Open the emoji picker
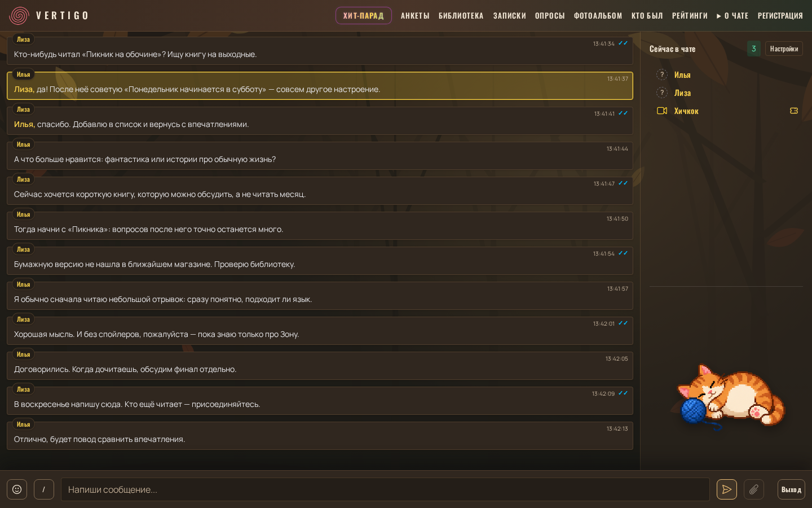Image resolution: width=812 pixels, height=508 pixels. pos(17,489)
